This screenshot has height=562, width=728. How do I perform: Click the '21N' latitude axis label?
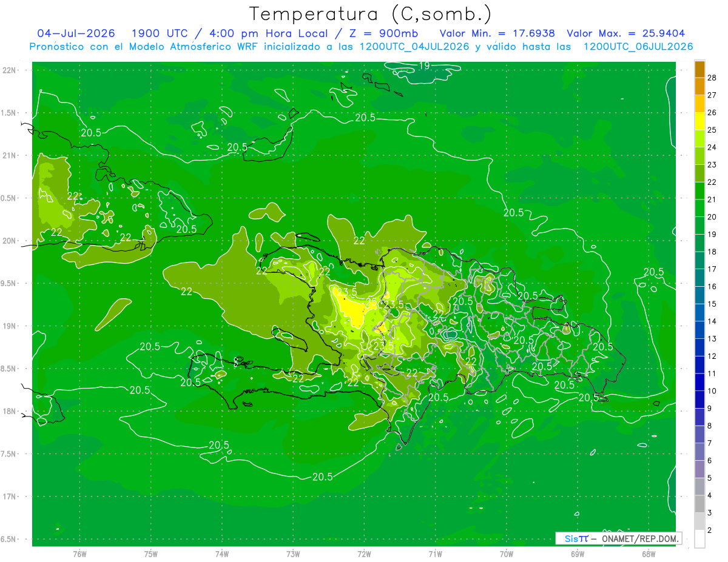point(10,155)
